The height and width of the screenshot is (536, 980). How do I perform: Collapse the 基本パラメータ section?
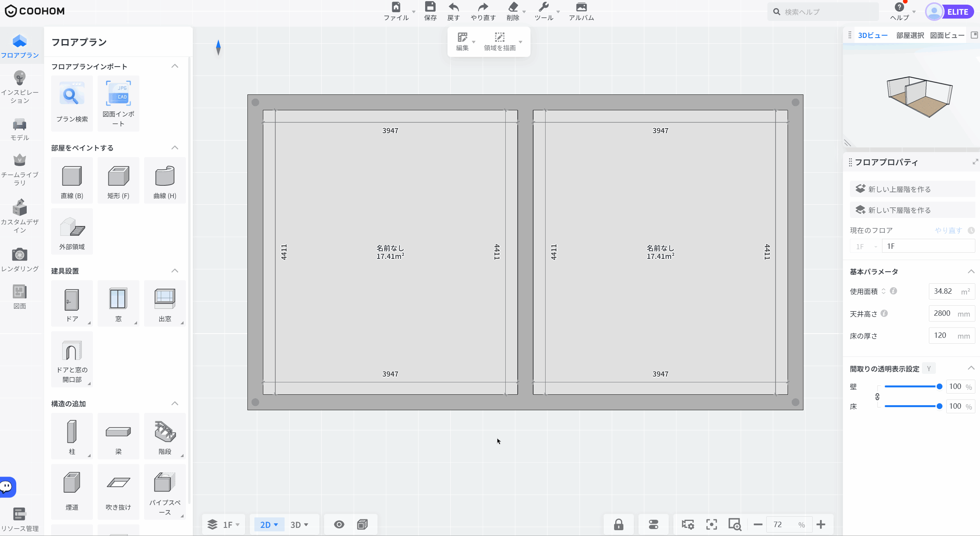[x=971, y=272]
